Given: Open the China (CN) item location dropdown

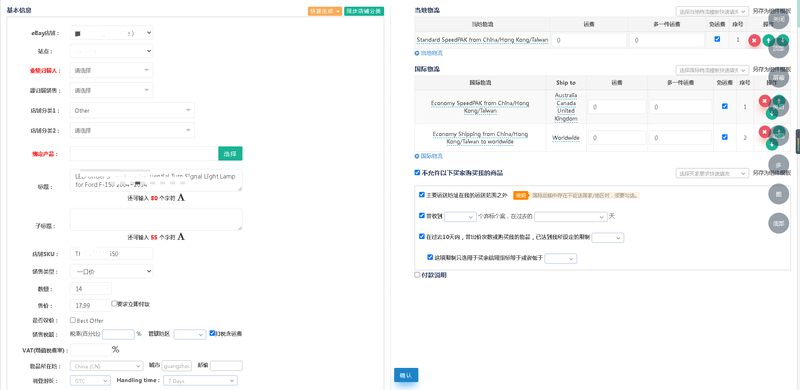Looking at the screenshot, I should (107, 366).
